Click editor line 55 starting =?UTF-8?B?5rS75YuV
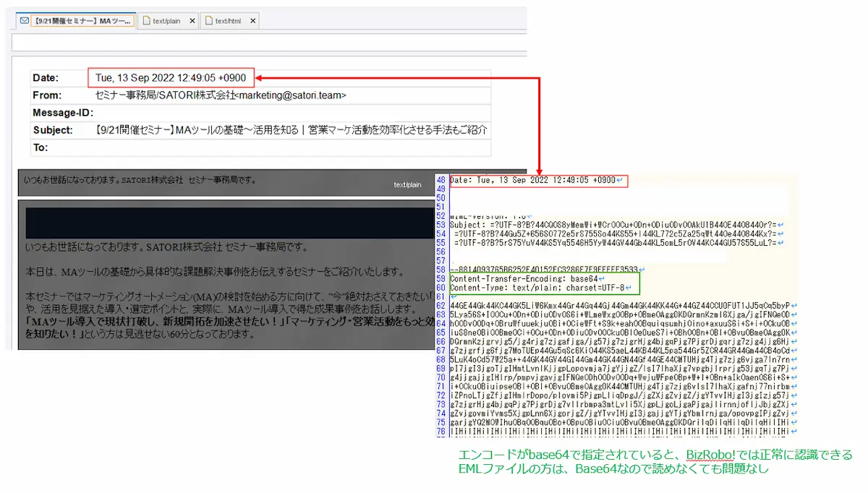The height and width of the screenshot is (493, 868). point(616,243)
